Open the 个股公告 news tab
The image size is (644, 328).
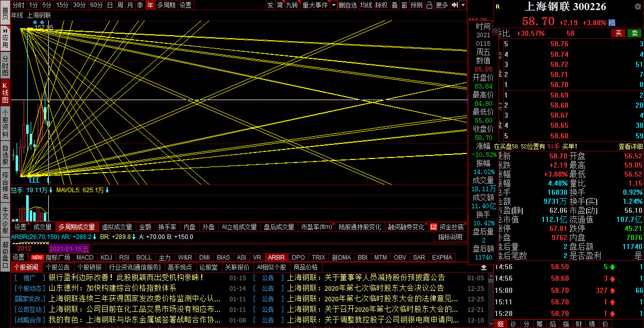pos(57,267)
